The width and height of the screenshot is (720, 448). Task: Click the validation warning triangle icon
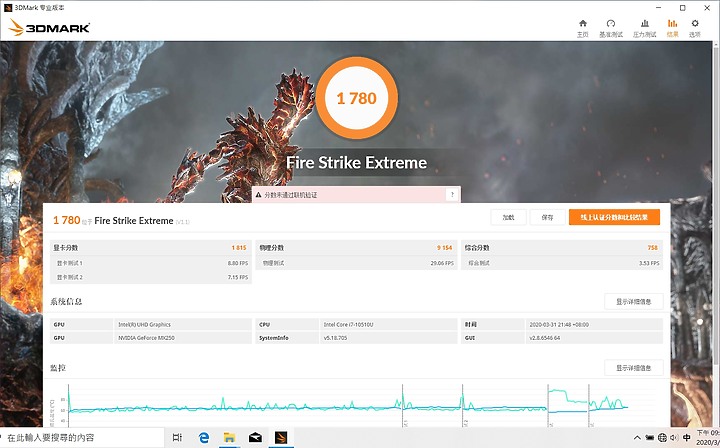click(259, 195)
